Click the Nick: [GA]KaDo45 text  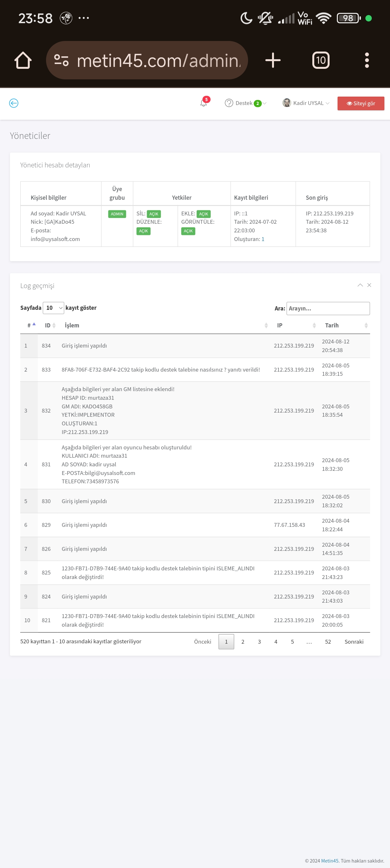(52, 222)
